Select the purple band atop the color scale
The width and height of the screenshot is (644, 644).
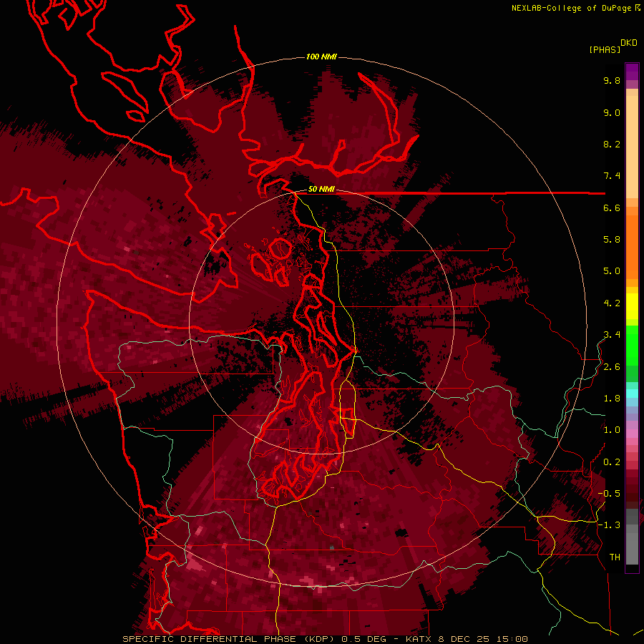point(632,72)
